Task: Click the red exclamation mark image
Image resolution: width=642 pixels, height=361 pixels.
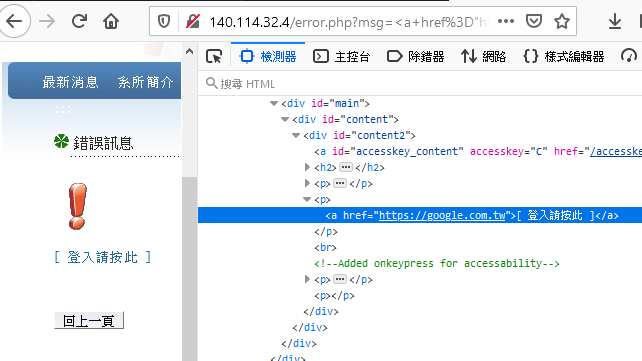Action: [x=77, y=206]
